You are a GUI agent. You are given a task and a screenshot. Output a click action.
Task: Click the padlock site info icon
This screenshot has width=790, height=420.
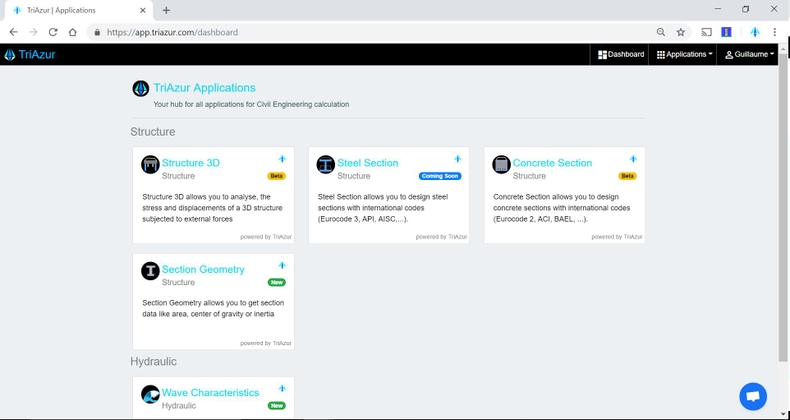point(97,32)
